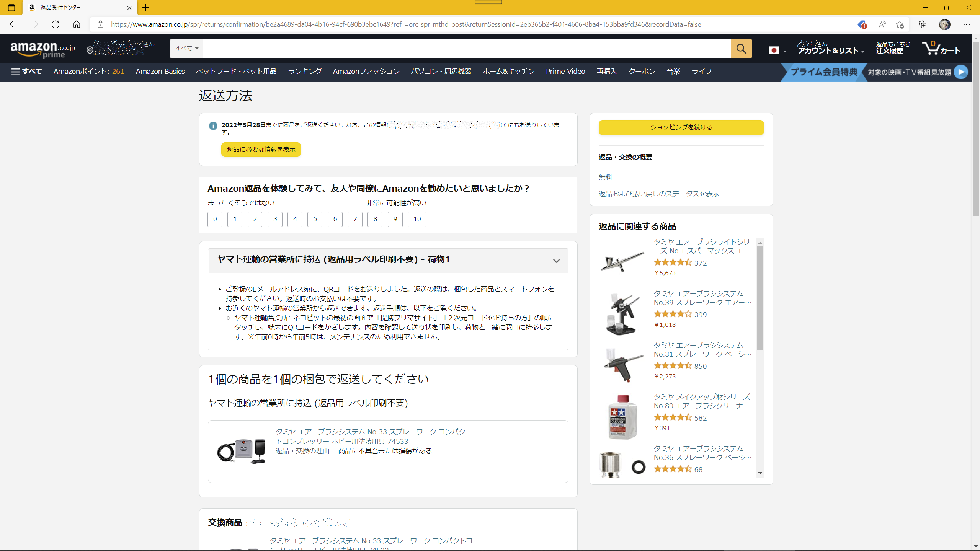Click inside the Amazon search field
Image resolution: width=980 pixels, height=551 pixels.
tap(466, 49)
